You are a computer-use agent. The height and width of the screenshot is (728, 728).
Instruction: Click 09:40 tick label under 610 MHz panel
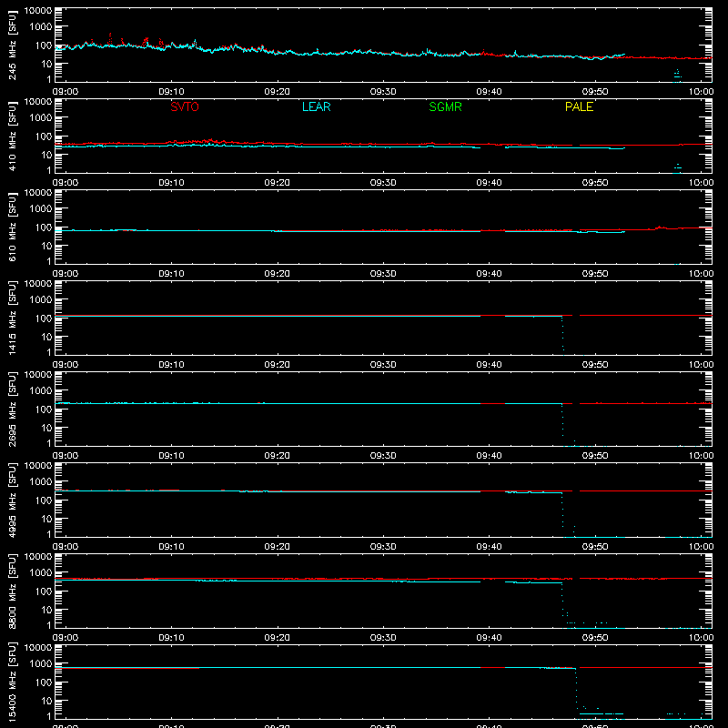pyautogui.click(x=489, y=274)
